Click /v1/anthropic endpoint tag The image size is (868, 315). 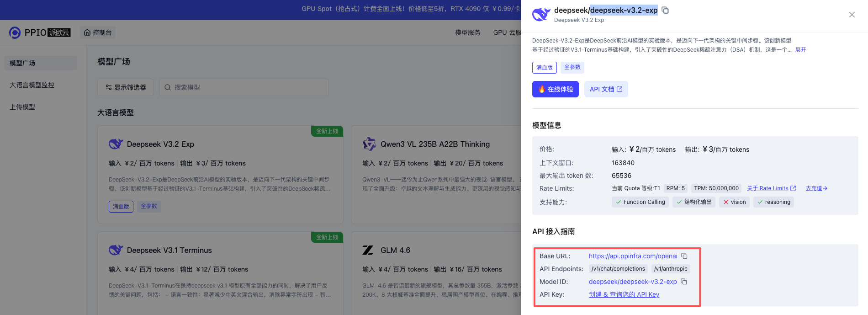pos(671,269)
